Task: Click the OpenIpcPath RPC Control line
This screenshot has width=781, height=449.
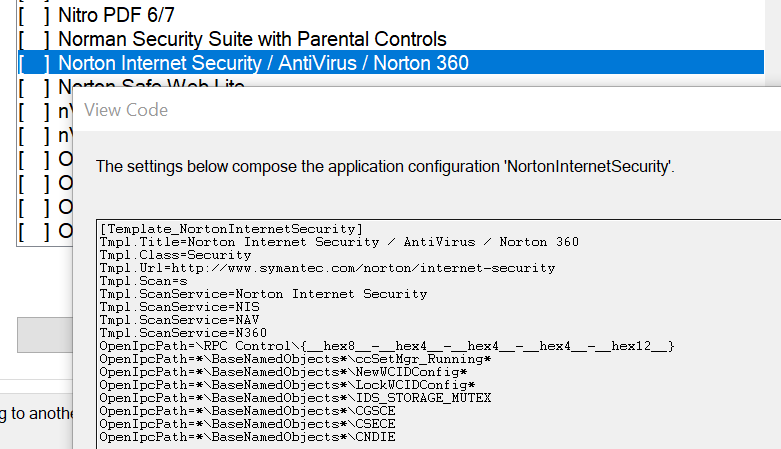Action: click(x=387, y=345)
